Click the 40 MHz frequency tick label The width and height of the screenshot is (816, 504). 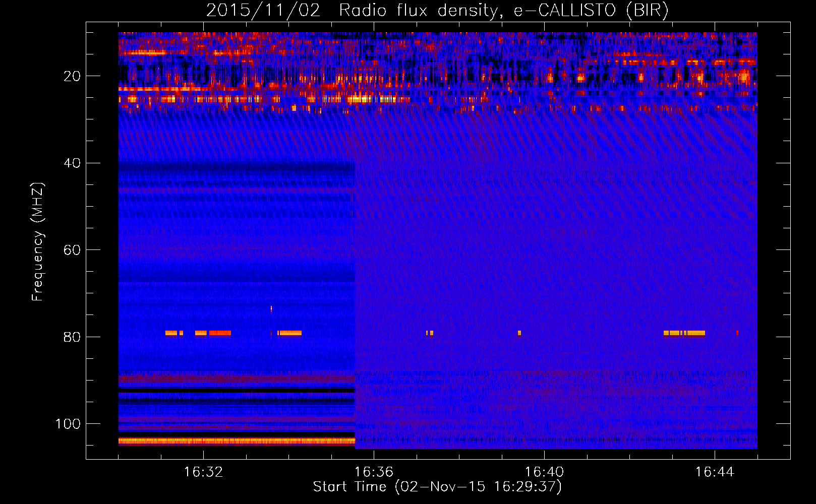point(72,163)
